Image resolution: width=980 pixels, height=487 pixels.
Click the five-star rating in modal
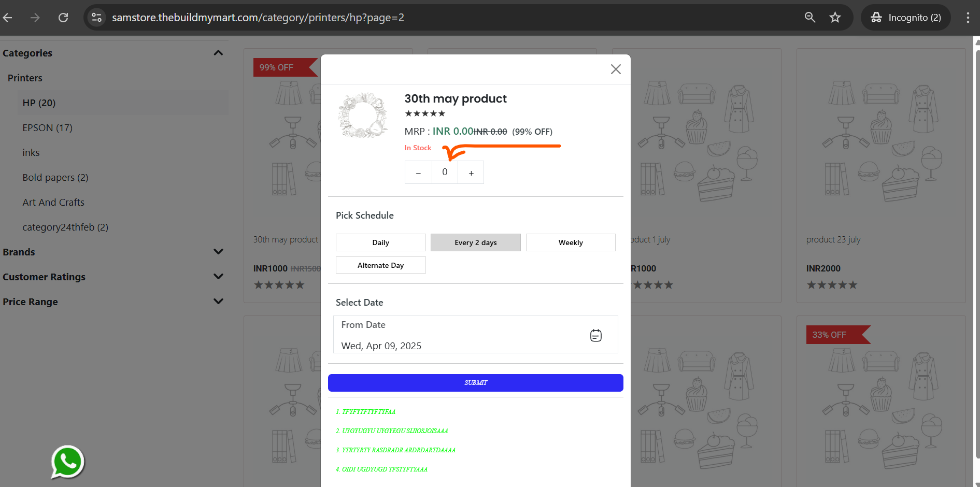coord(425,113)
